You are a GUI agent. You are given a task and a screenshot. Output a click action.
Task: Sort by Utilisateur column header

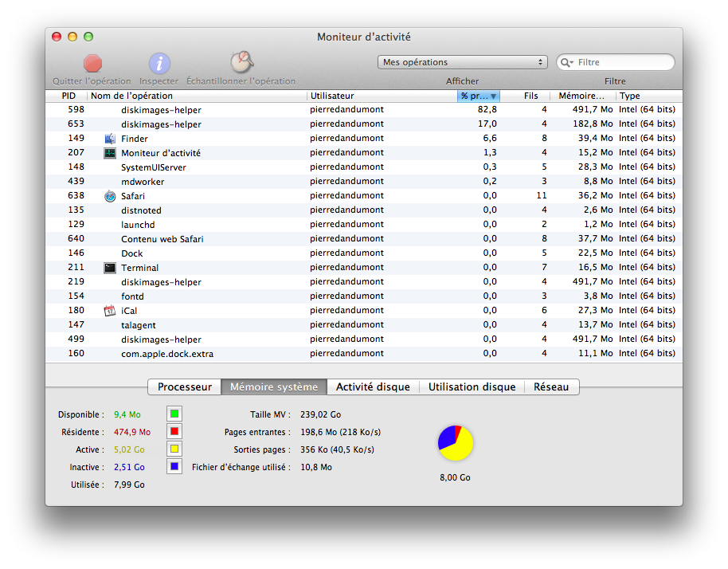click(x=382, y=96)
